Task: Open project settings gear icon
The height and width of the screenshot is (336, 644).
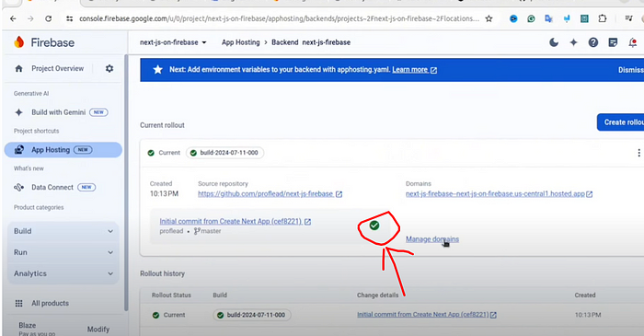Action: (x=109, y=69)
